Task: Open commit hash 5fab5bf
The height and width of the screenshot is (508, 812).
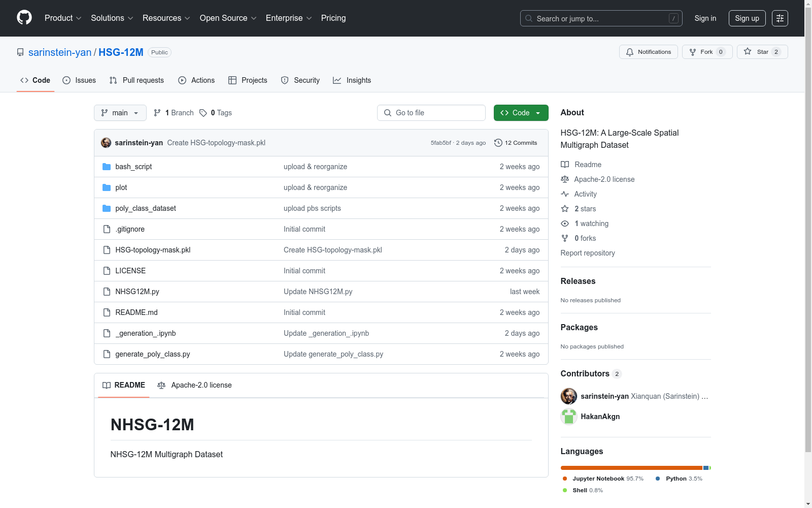Action: click(441, 143)
